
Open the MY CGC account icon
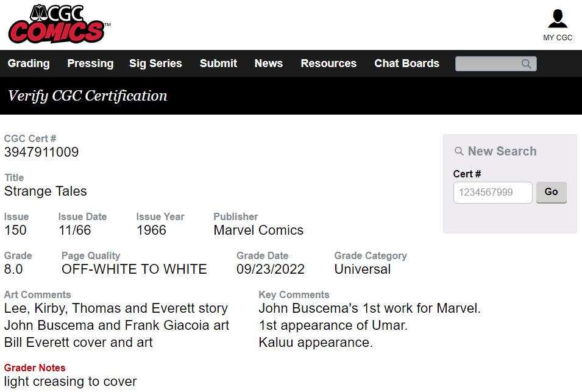coord(558,19)
